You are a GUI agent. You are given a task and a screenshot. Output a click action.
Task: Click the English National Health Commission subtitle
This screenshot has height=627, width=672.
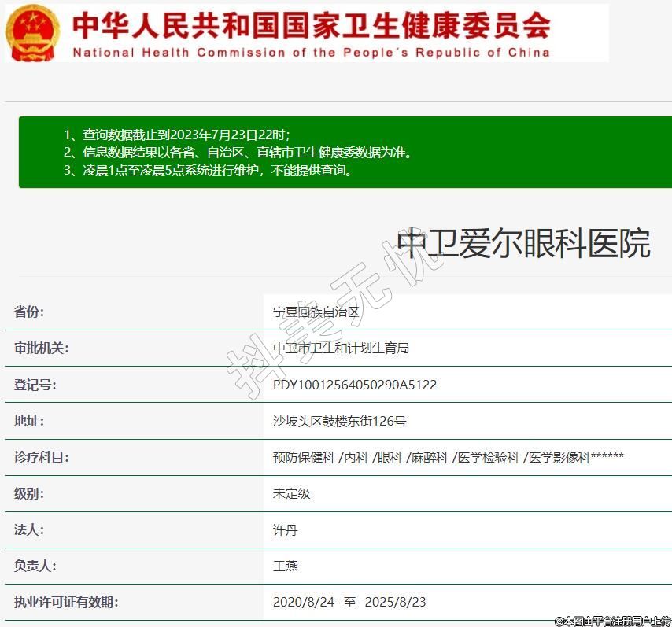[x=311, y=53]
